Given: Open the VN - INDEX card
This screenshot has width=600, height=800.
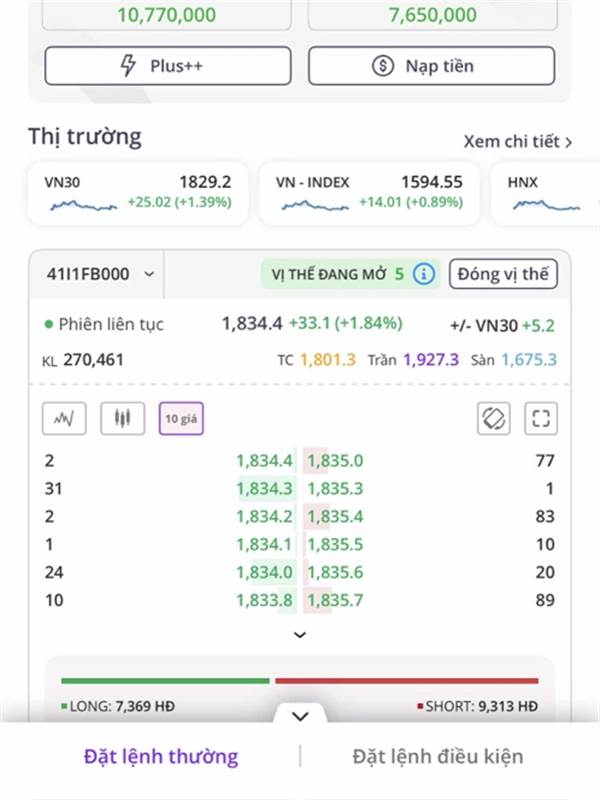Looking at the screenshot, I should (x=369, y=193).
